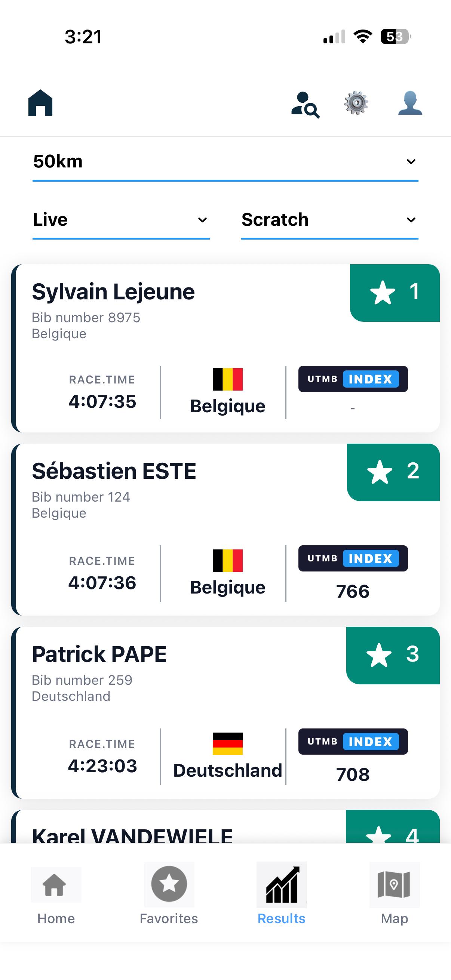Click UTMB Index badge for Patrick PAPE
451x980 pixels.
click(353, 741)
